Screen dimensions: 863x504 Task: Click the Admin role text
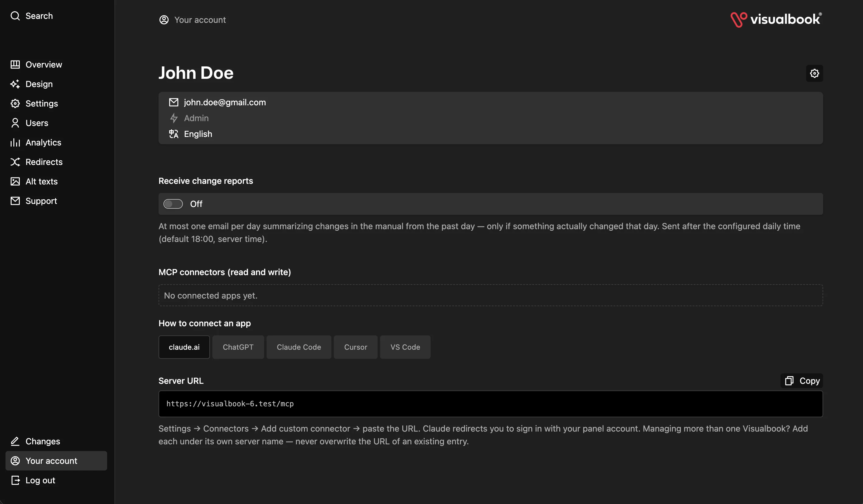(196, 118)
